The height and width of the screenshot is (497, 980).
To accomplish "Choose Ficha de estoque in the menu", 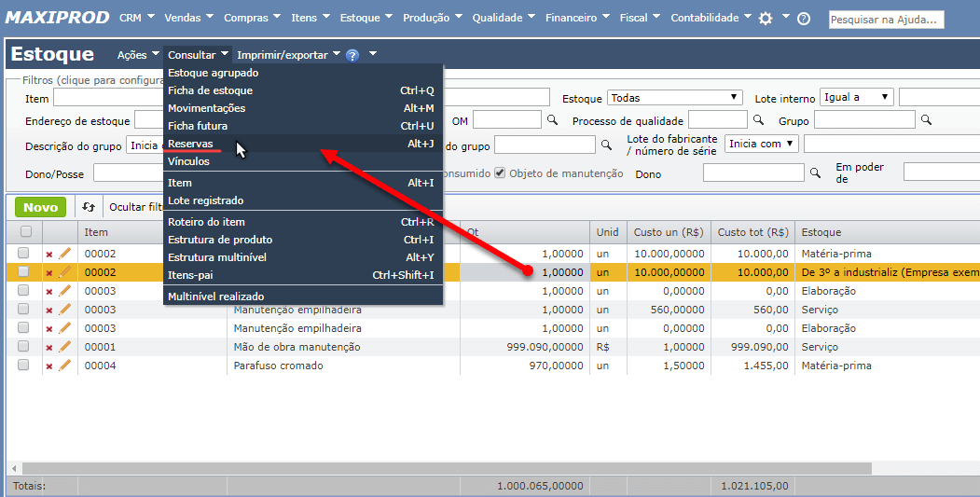I will pyautogui.click(x=210, y=90).
